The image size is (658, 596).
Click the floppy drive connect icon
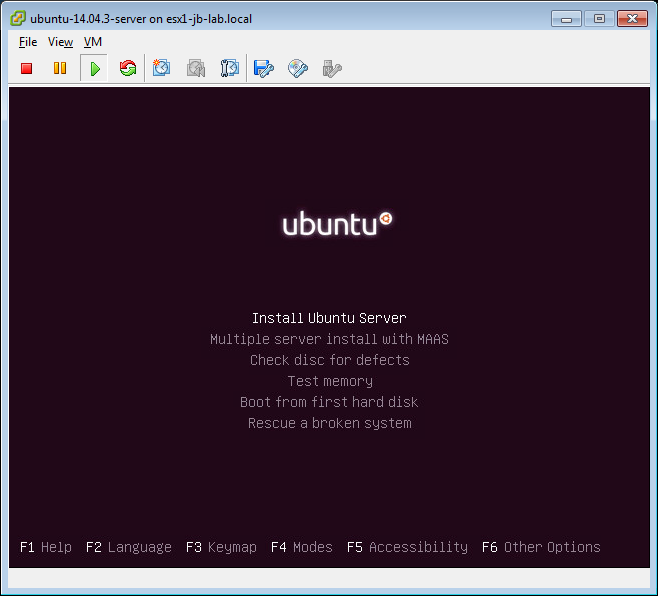pyautogui.click(x=264, y=68)
